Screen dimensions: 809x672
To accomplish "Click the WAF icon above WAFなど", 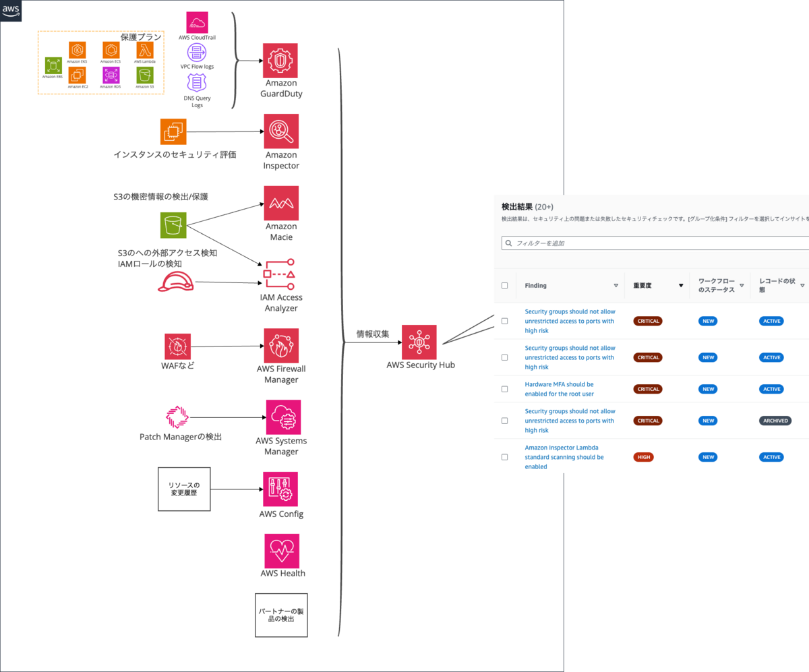I will click(177, 346).
